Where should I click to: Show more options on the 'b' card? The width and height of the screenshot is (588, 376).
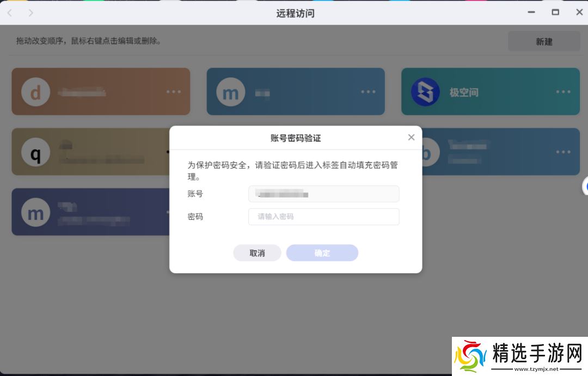point(563,152)
